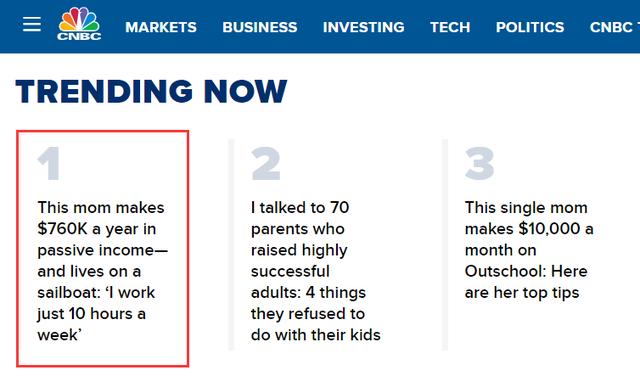The image size is (640, 387).
Task: Open the partially visible CNBC TV menu
Action: coord(615,27)
